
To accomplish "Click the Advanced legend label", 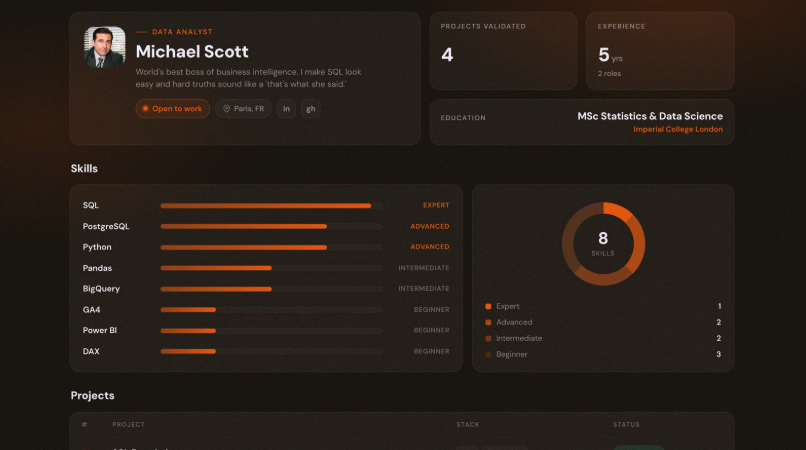I will 514,322.
